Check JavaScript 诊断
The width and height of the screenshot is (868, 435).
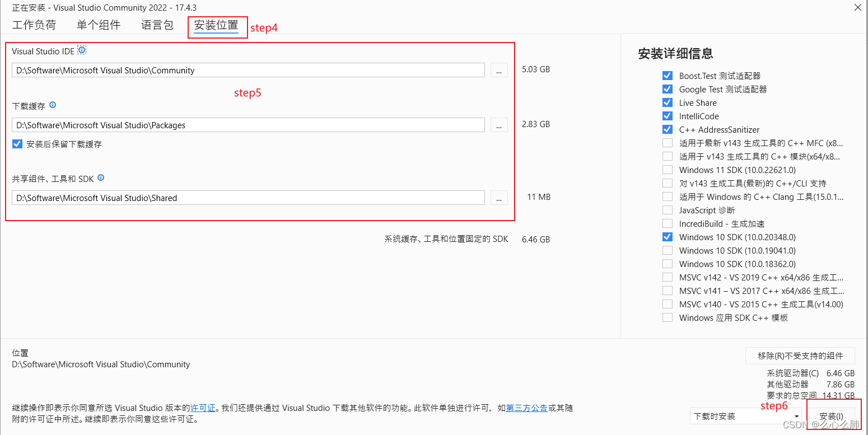(x=667, y=210)
